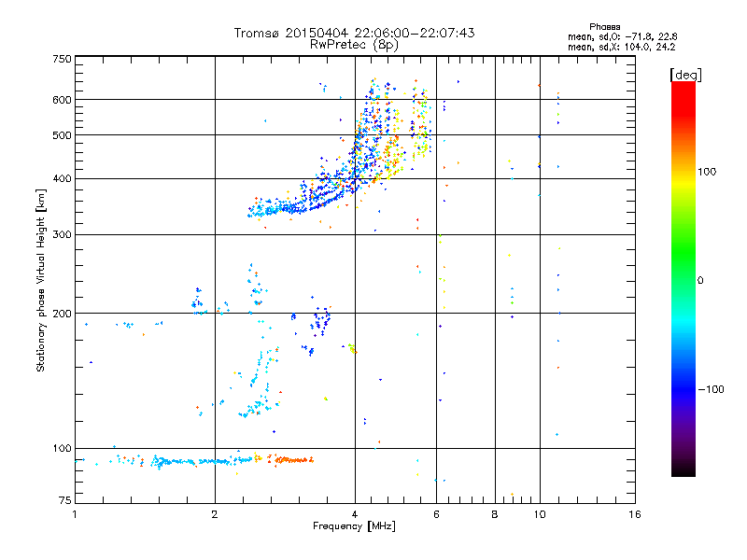Viewport: 747px width, 560px height.
Task: Click the y-axis tick label '500'
Action: pos(62,135)
